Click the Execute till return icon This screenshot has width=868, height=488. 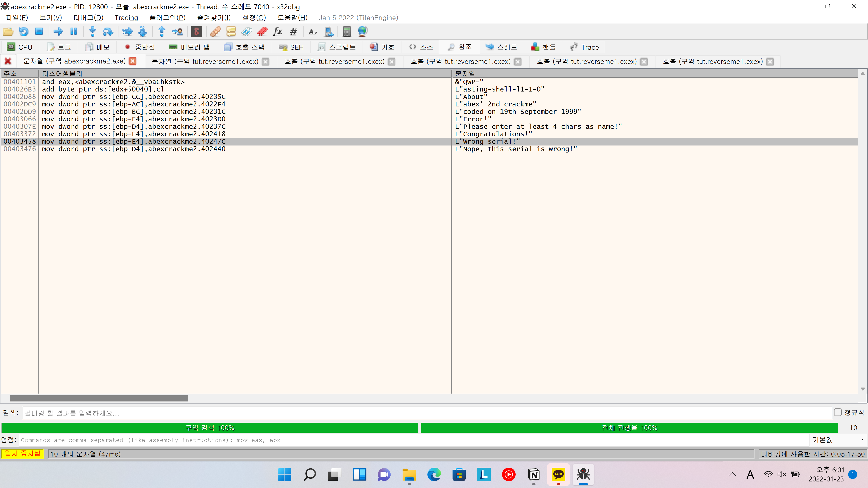pos(162,32)
